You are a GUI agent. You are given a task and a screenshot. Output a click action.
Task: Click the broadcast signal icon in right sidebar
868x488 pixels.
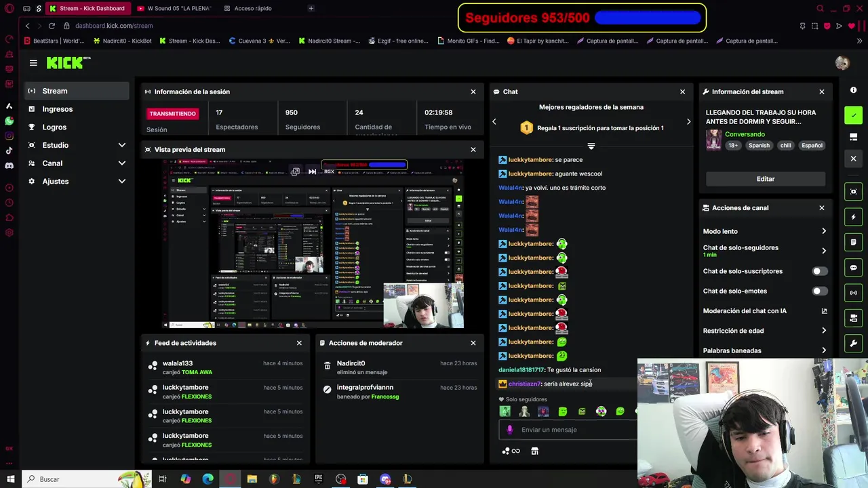tap(853, 293)
